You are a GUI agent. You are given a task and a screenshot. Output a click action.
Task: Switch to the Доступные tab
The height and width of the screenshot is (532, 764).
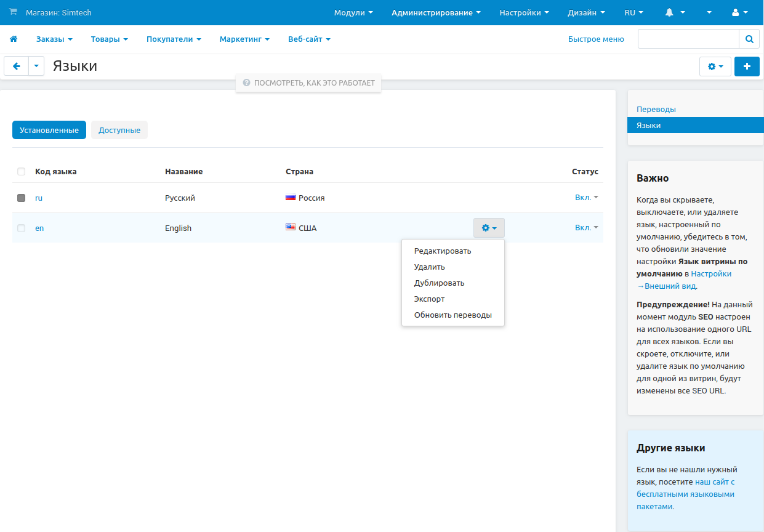(119, 130)
